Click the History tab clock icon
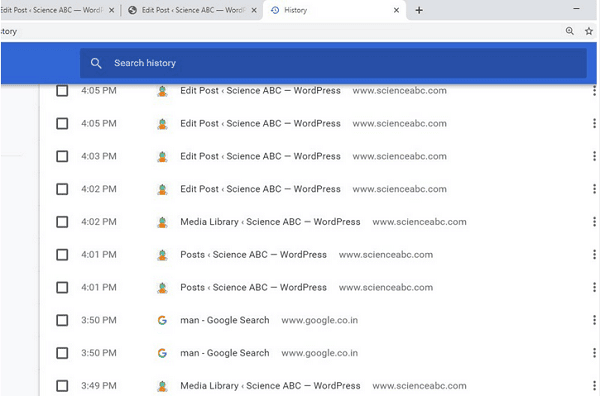Viewport: 600px width, 396px height. pyautogui.click(x=275, y=10)
